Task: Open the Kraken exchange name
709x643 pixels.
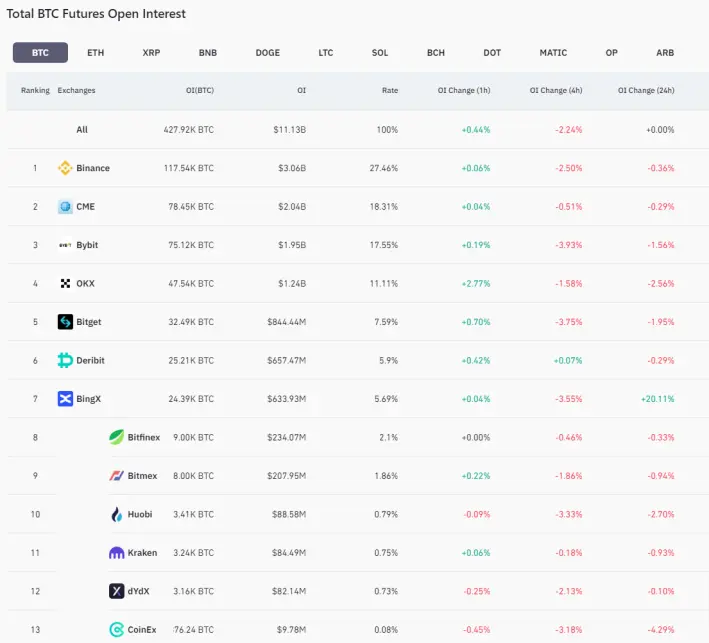Action: pyautogui.click(x=142, y=553)
